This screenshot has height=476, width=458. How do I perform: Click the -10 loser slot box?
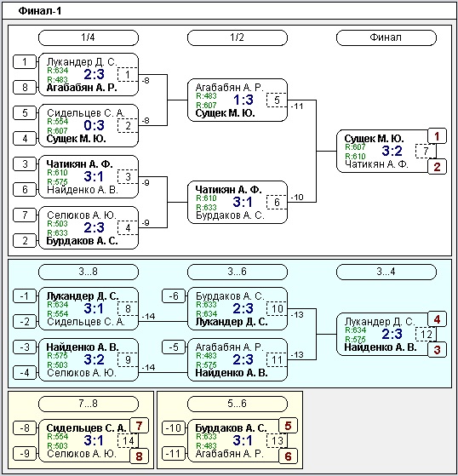click(174, 428)
